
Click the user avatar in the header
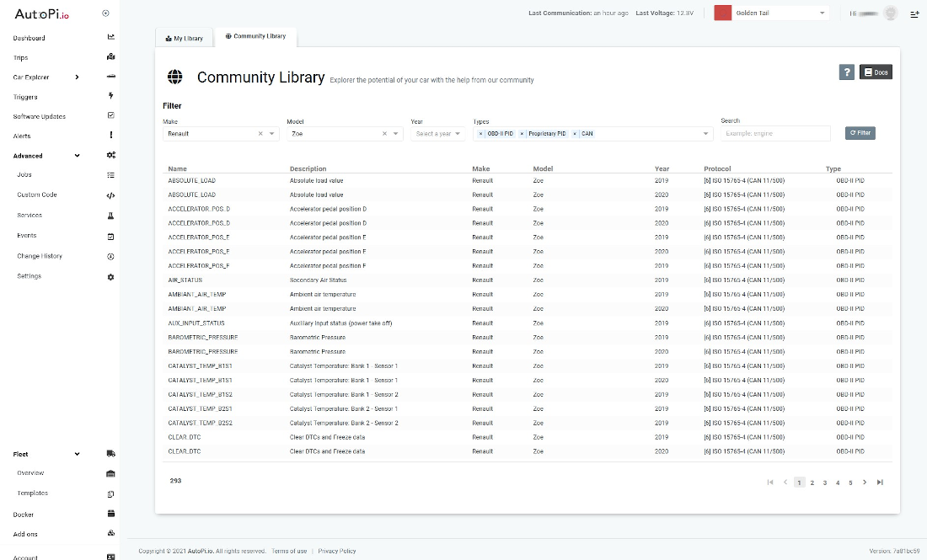point(891,13)
